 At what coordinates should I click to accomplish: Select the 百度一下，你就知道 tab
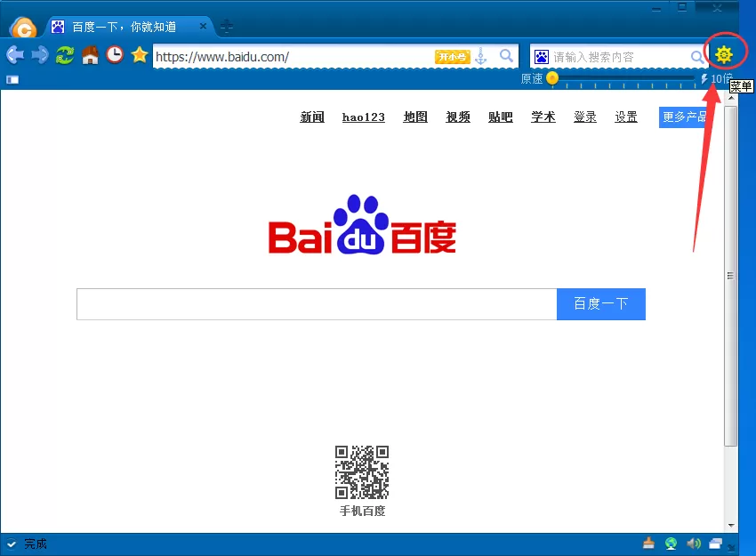[124, 27]
